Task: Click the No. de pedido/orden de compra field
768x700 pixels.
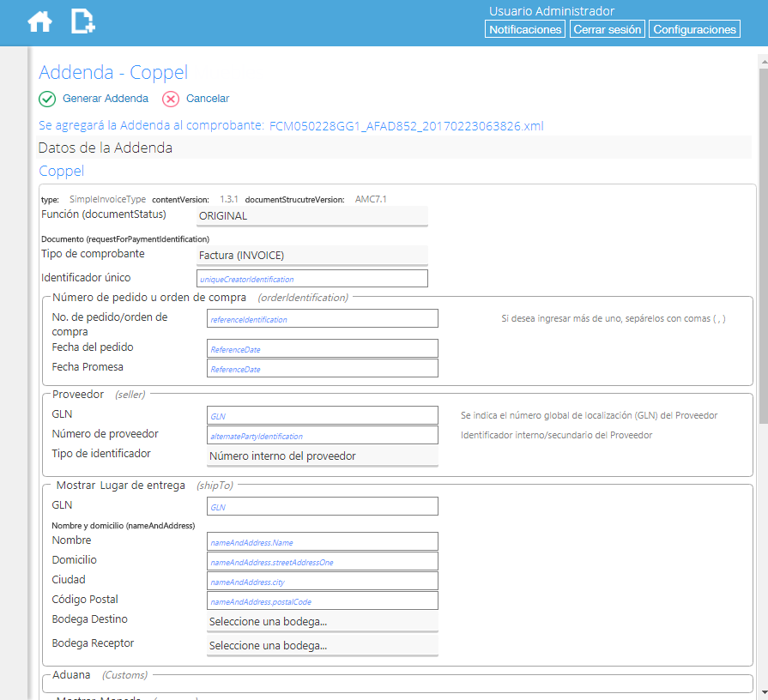Action: (323, 318)
